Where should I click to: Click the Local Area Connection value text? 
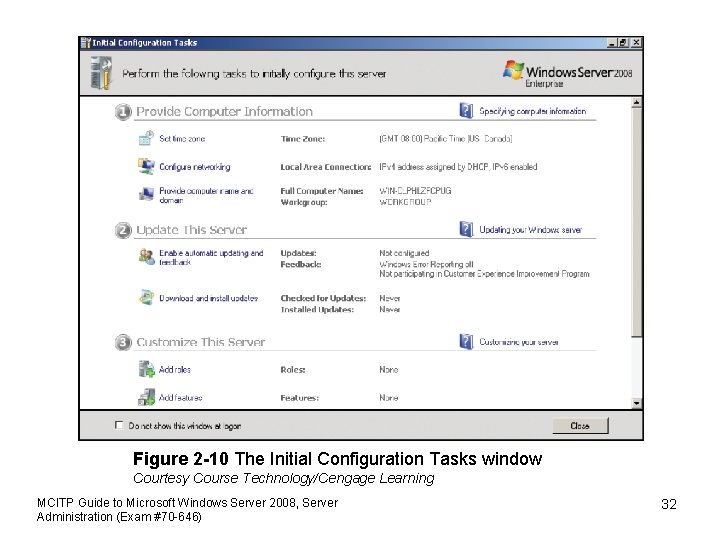coord(458,167)
